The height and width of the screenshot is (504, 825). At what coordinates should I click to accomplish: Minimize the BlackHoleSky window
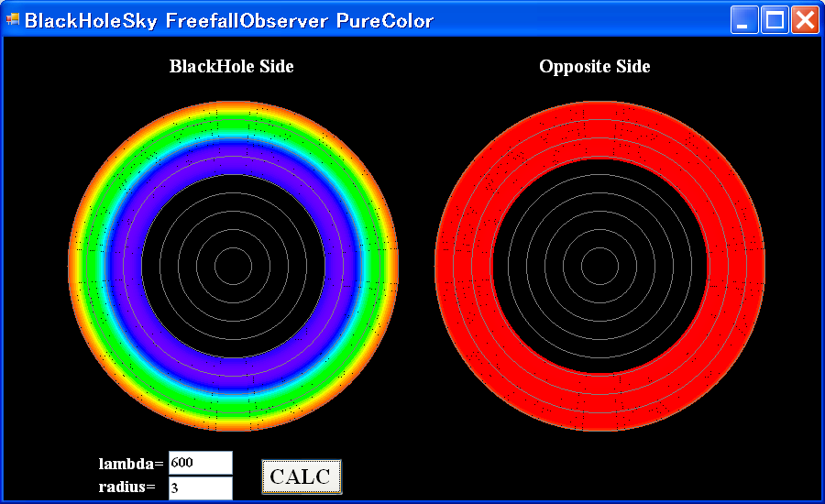[x=743, y=20]
